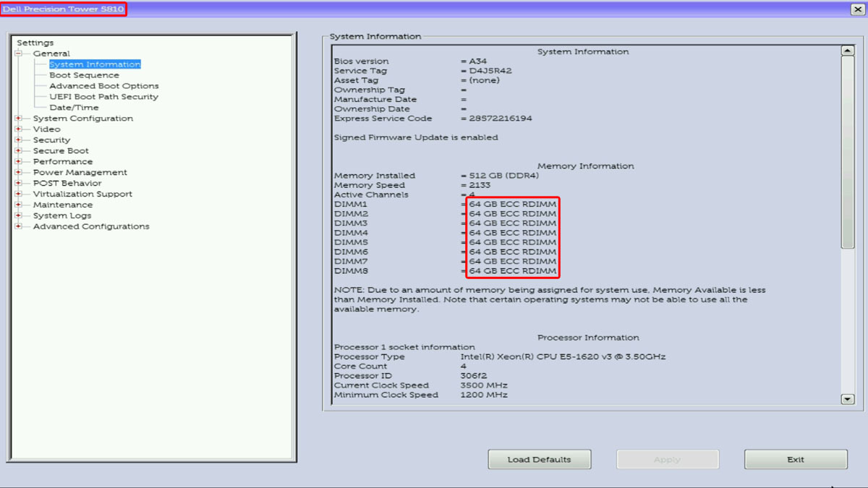Click the Load Defaults button
The height and width of the screenshot is (488, 868).
click(x=539, y=460)
